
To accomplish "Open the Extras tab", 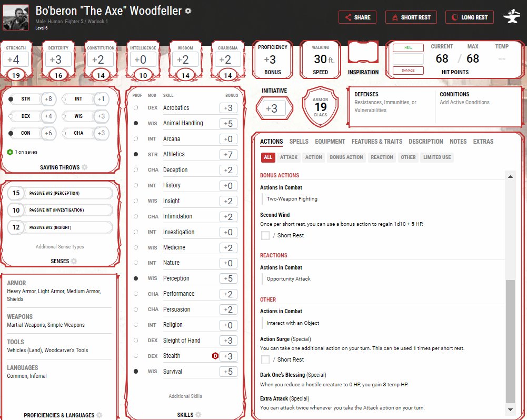I will [x=483, y=142].
